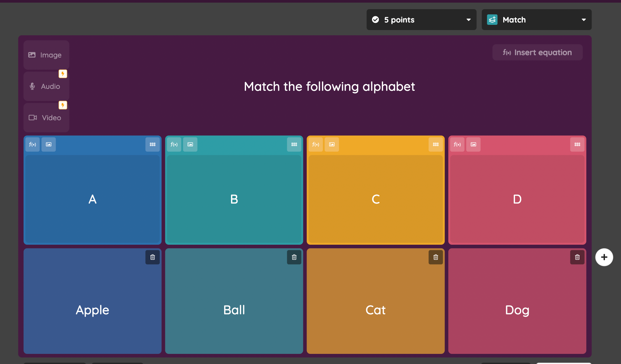Add an image to card B

coord(190,144)
